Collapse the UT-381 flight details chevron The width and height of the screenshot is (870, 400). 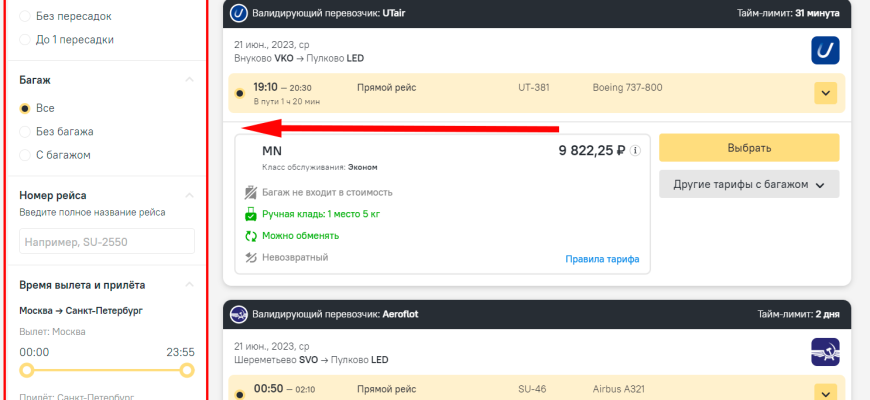pos(825,93)
